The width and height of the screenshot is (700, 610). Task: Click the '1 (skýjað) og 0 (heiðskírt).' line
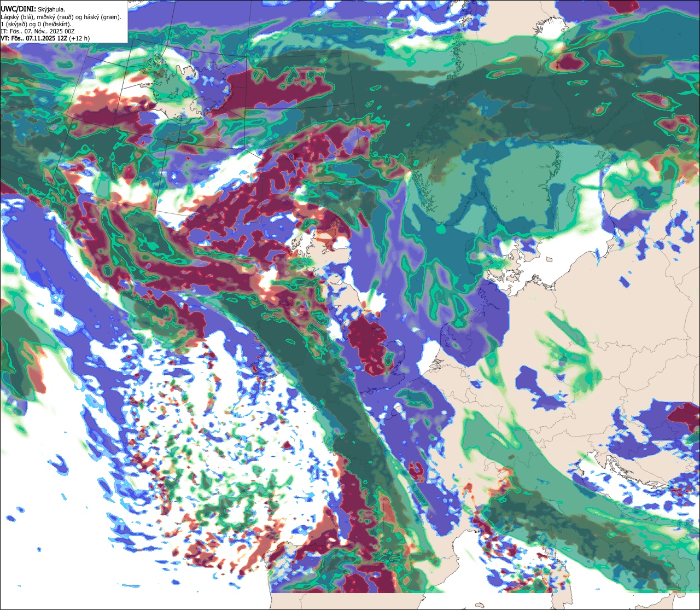(x=36, y=24)
